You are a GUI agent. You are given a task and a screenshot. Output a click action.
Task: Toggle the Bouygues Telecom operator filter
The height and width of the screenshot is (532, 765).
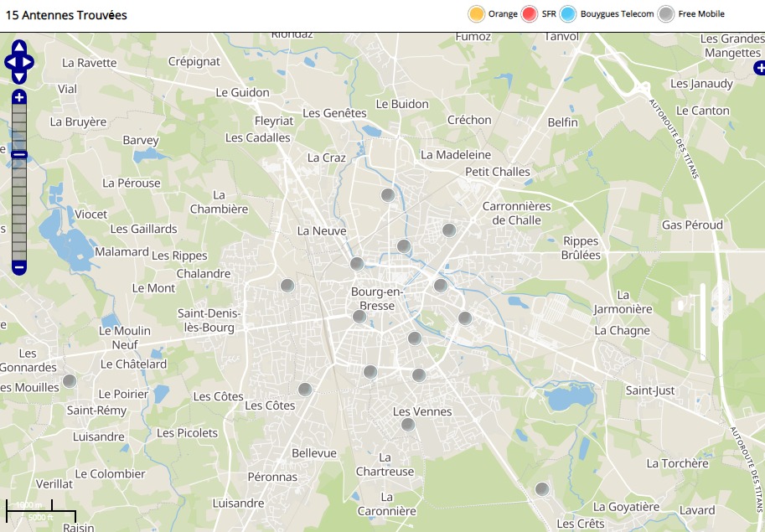pos(569,14)
